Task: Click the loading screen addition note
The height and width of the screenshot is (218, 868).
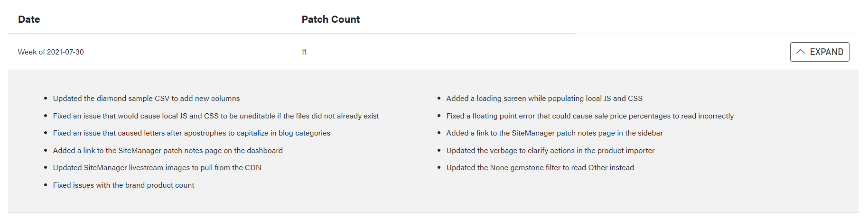Action: [544, 99]
